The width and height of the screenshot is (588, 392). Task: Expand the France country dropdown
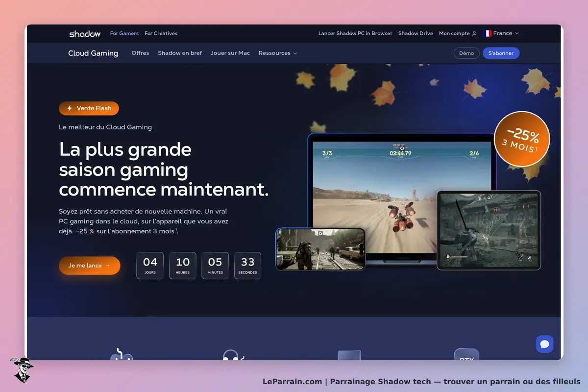(x=501, y=33)
